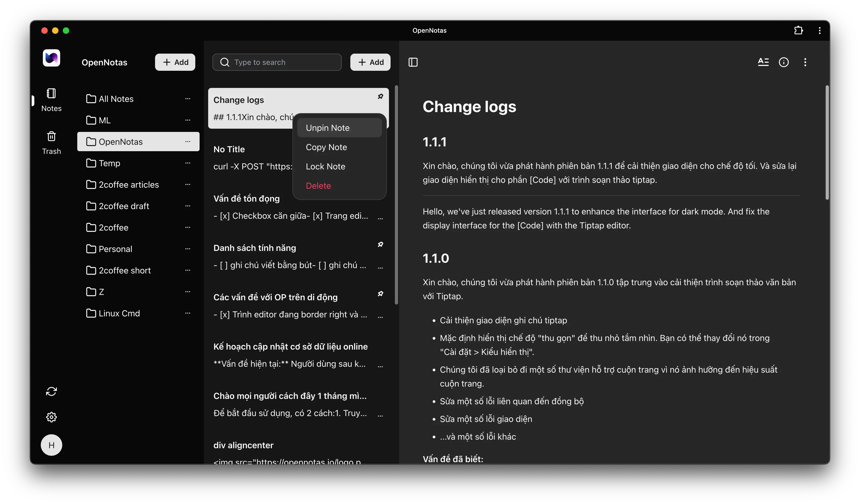The height and width of the screenshot is (504, 860).
Task: Click the search magnifier icon
Action: [x=225, y=62]
